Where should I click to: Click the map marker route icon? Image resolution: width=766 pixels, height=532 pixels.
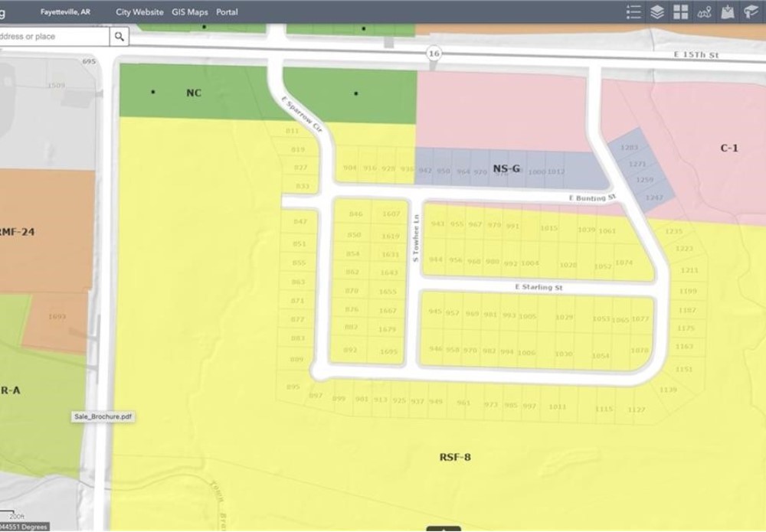pos(705,11)
